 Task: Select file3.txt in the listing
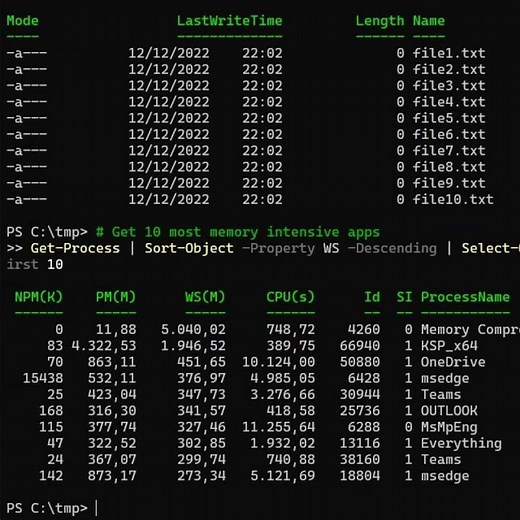449,86
